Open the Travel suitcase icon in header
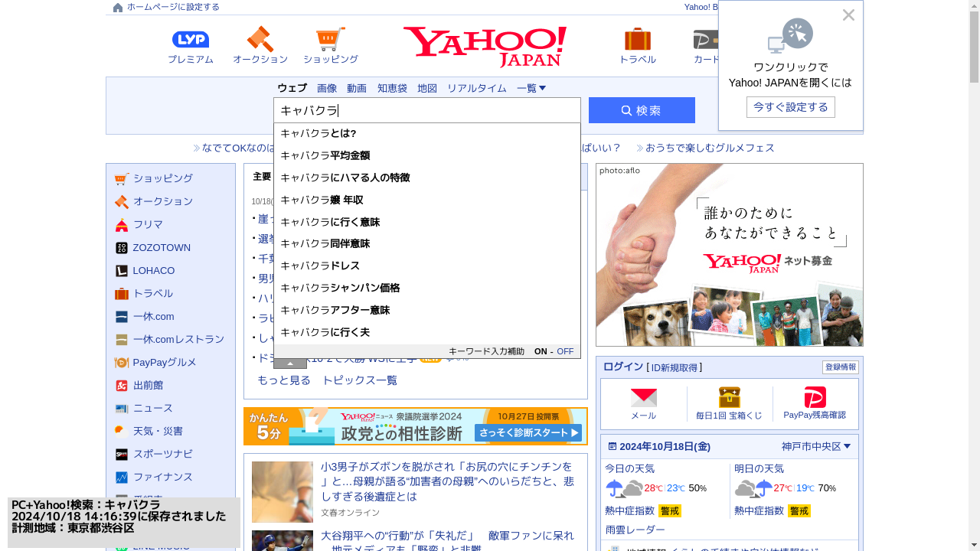Screen dimensions: 980x551 coord(638,39)
